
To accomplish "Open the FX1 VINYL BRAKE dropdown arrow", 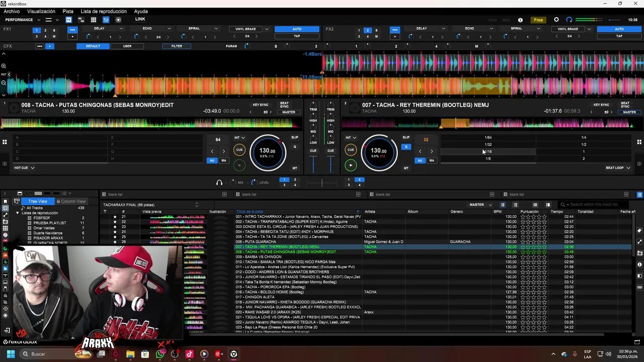I will click(x=266, y=29).
